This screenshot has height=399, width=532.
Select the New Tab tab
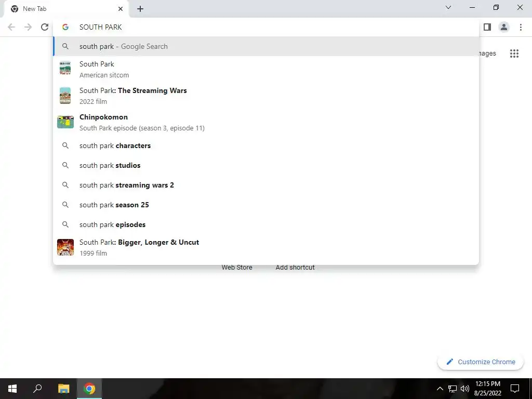tap(66, 9)
